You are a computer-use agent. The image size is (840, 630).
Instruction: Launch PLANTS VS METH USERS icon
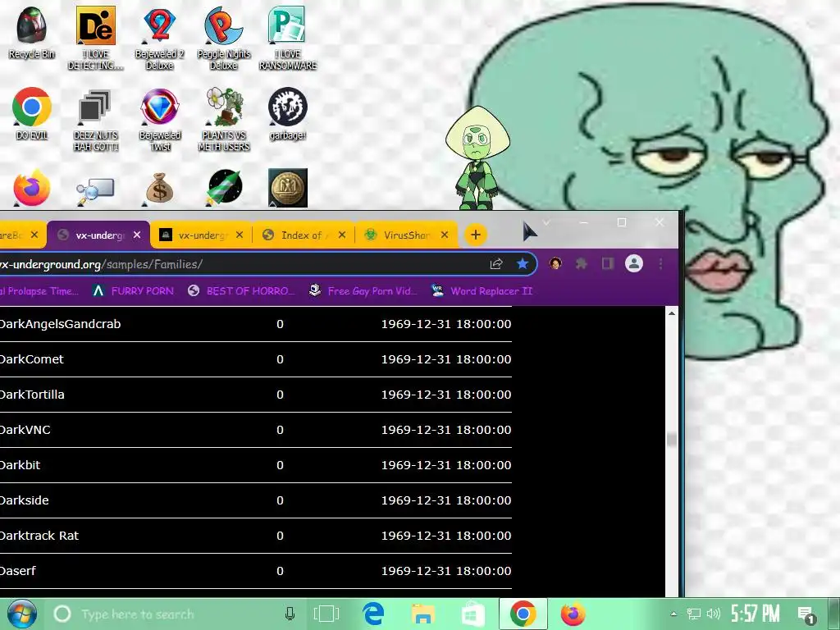[223, 120]
